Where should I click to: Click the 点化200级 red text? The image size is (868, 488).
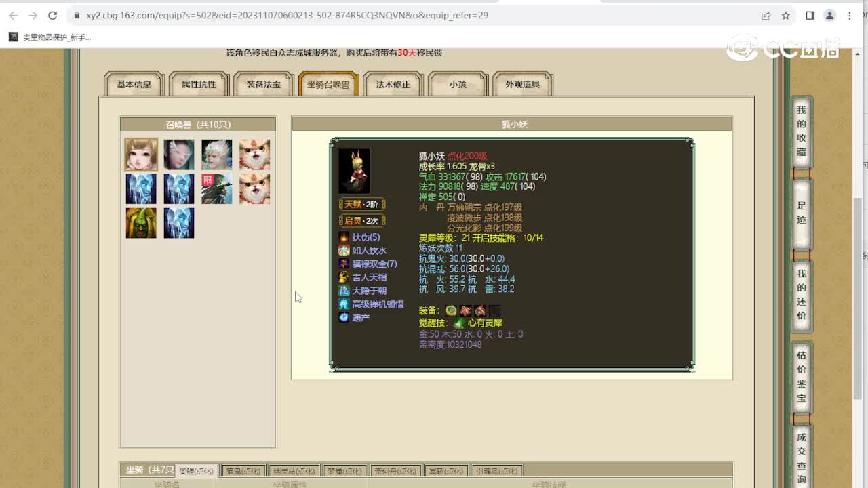coord(467,156)
